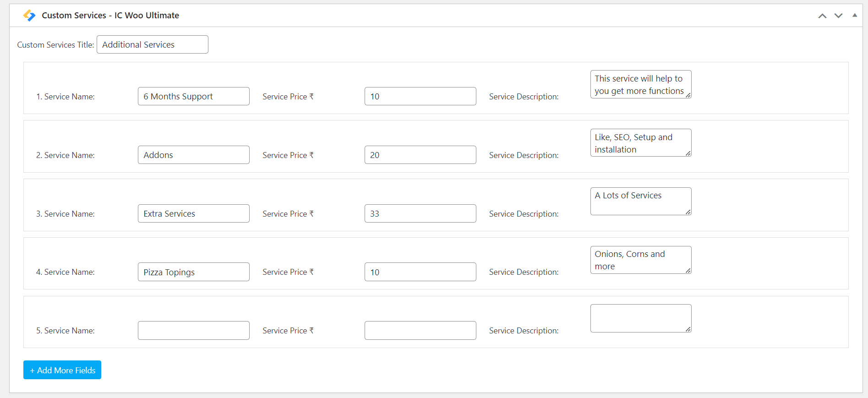868x398 pixels.
Task: Click 'Service Description:' label in Addons row
Action: pyautogui.click(x=524, y=155)
